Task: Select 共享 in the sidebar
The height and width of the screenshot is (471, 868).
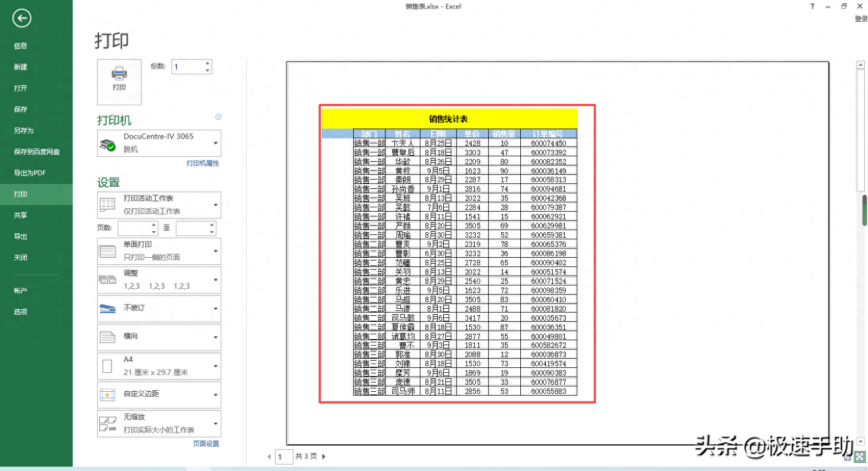Action: click(36, 215)
